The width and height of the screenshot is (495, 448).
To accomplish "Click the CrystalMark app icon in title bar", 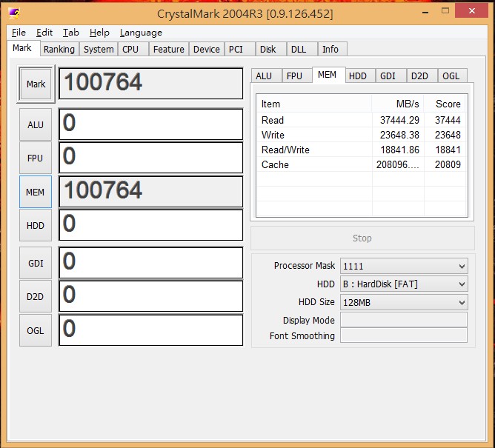I will 14,13.
